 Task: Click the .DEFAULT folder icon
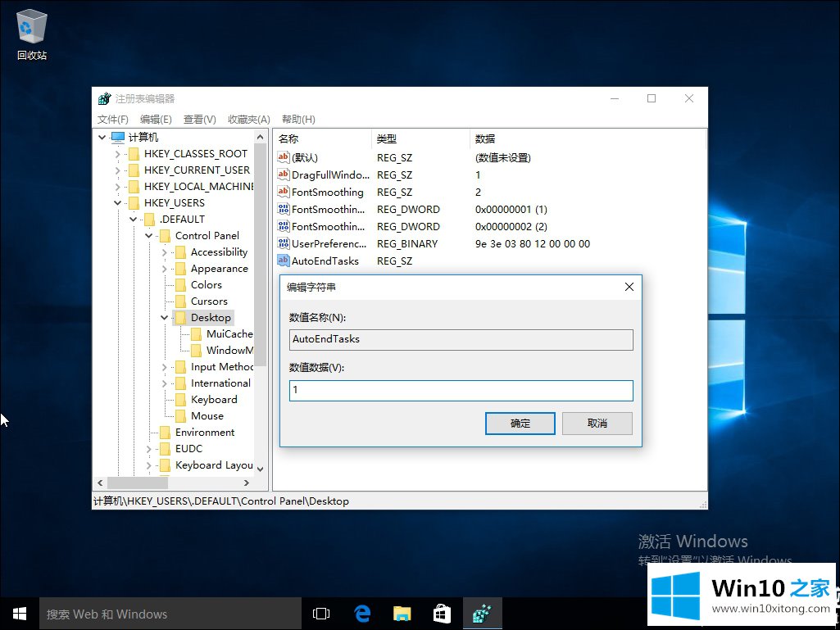click(149, 220)
